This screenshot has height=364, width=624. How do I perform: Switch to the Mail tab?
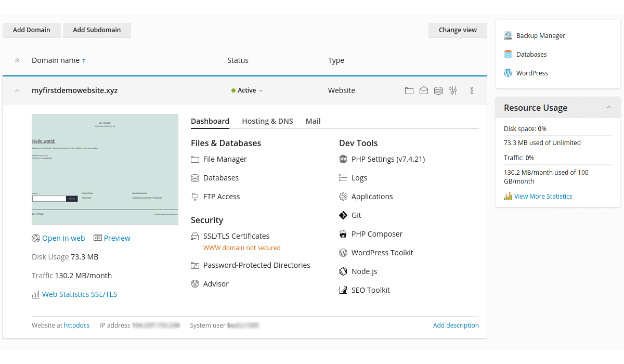313,121
